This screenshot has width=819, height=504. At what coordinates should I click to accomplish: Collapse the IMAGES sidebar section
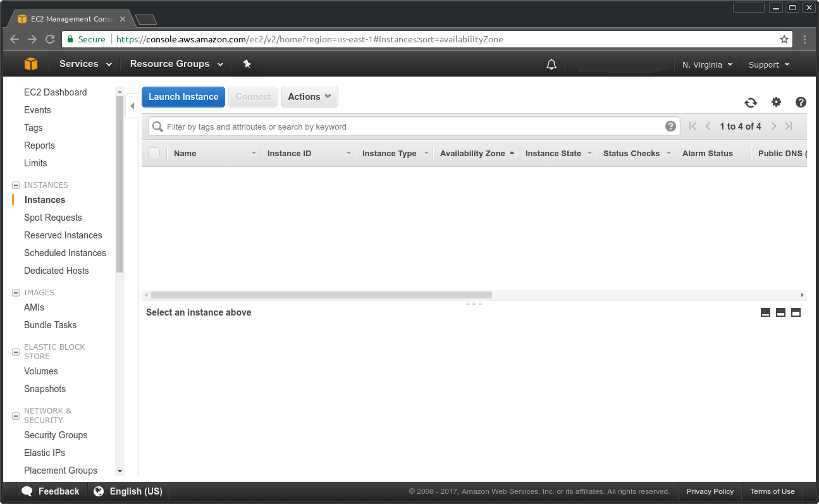[16, 293]
